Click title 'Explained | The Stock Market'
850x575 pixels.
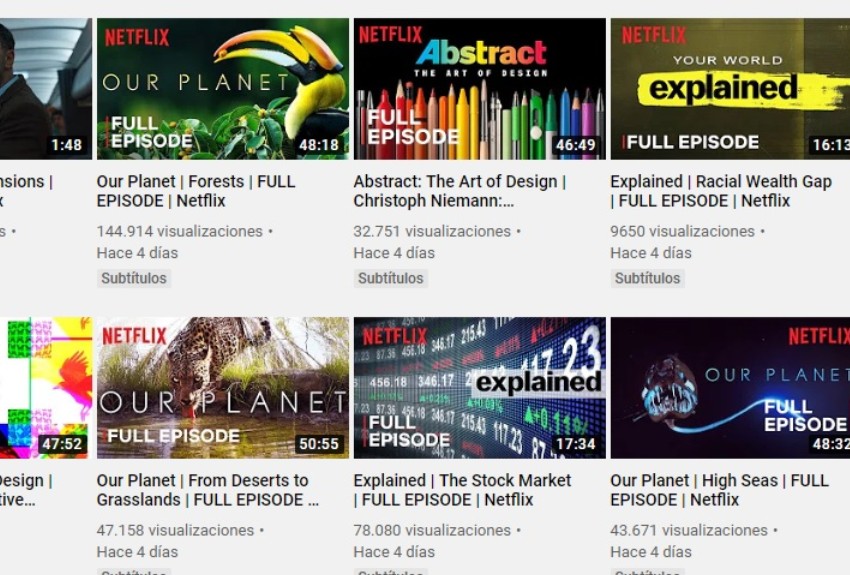click(x=462, y=490)
